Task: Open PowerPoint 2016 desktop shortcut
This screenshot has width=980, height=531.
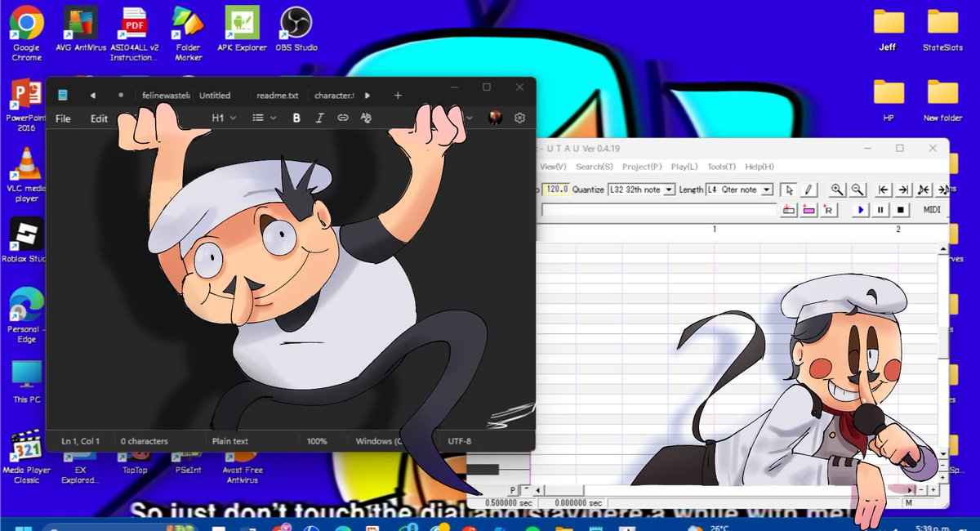Action: (x=27, y=105)
